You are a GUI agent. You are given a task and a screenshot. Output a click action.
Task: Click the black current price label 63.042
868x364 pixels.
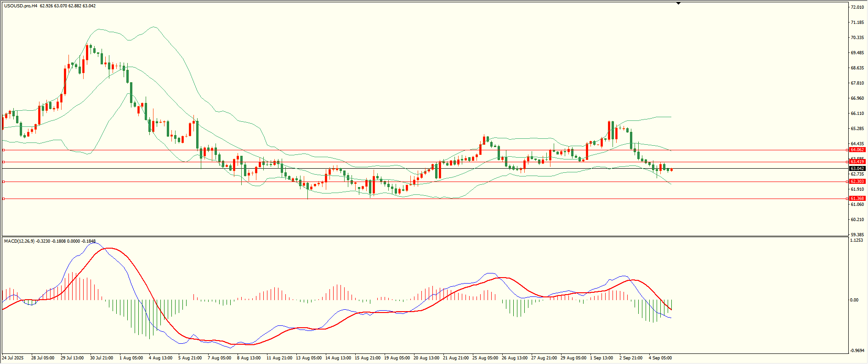[857, 169]
